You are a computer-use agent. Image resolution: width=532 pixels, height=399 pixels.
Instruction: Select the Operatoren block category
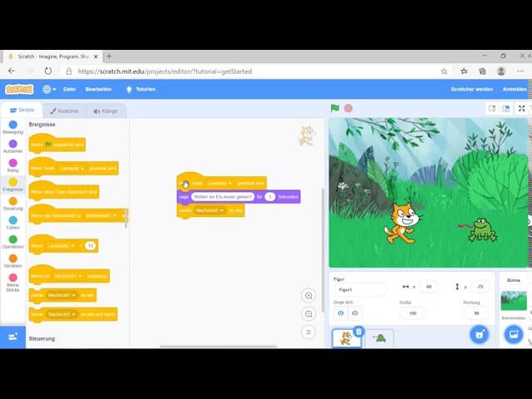point(13,242)
